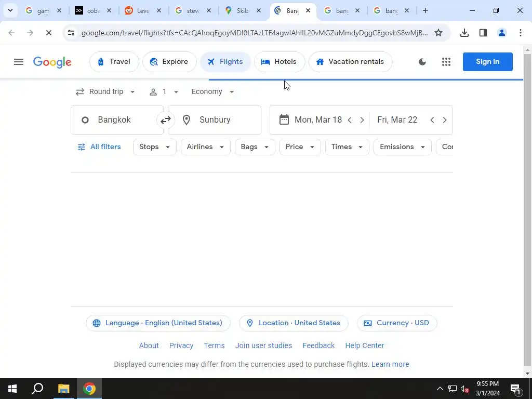The height and width of the screenshot is (399, 532).
Task: Stop loading the page
Action: tap(48, 33)
